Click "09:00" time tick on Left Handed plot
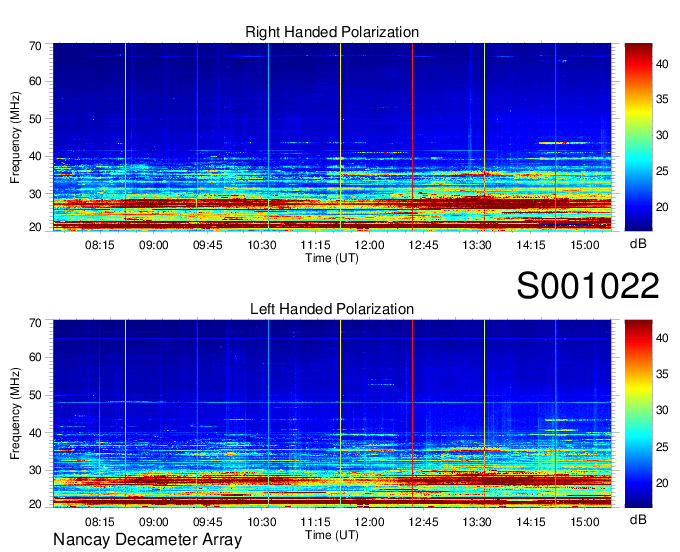 point(154,522)
